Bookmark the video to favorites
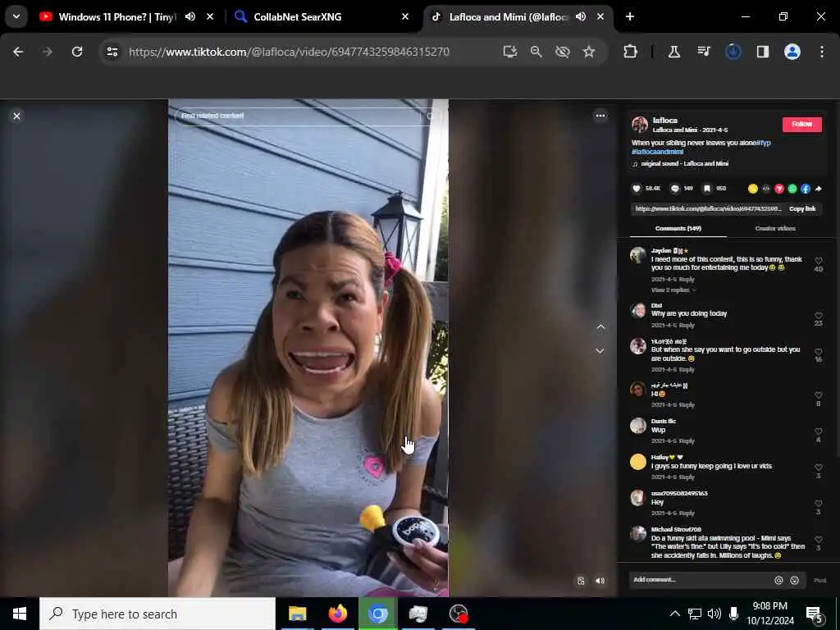This screenshot has height=630, width=840. (707, 189)
